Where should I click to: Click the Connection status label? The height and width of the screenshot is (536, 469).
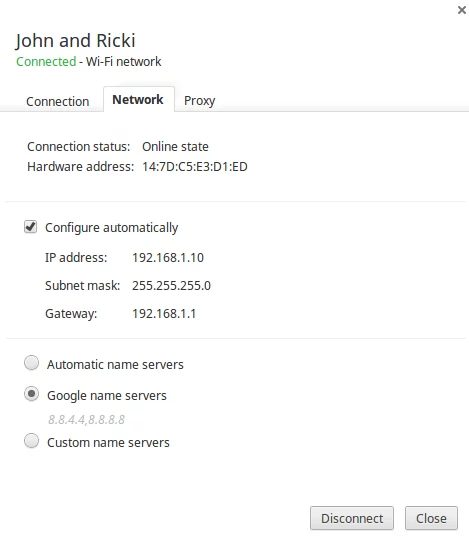click(x=79, y=147)
